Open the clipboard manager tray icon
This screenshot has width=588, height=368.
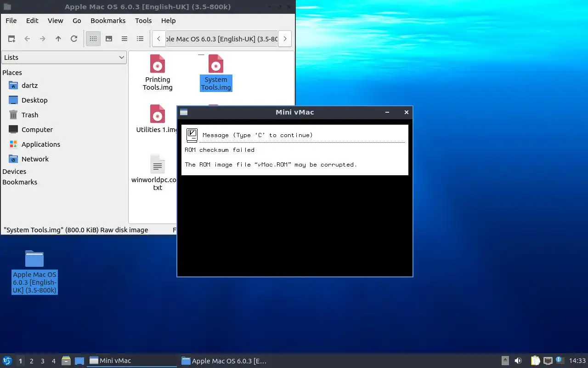(535, 361)
